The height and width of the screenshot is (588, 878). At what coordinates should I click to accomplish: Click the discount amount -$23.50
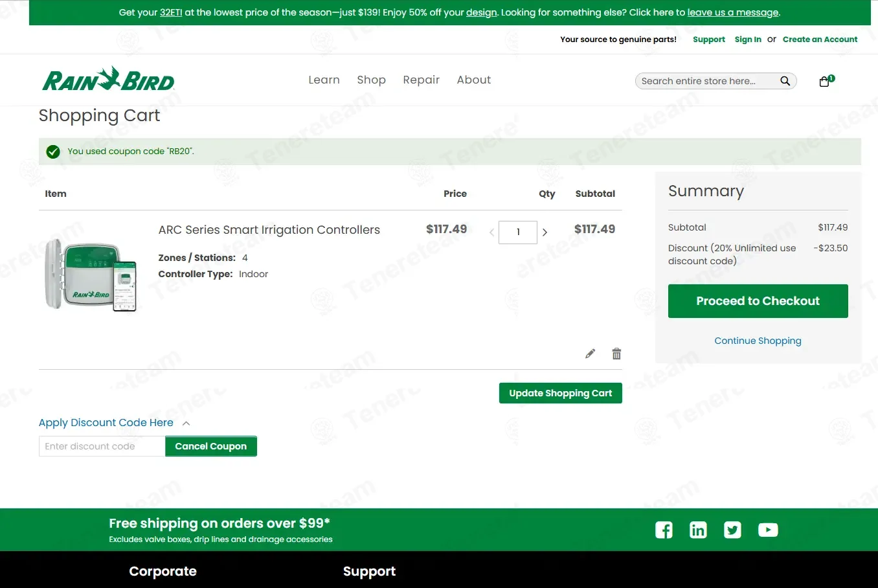coord(831,248)
